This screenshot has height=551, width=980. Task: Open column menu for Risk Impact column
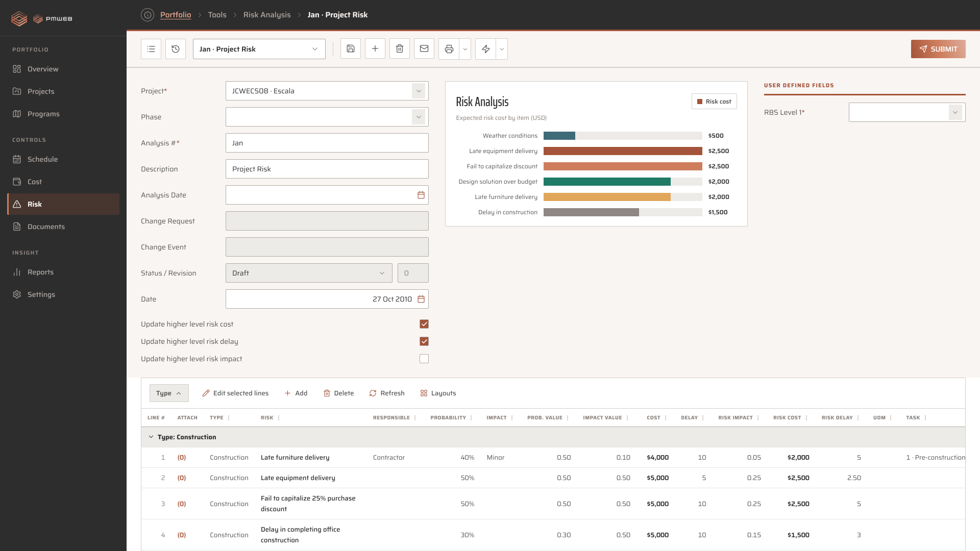(758, 418)
